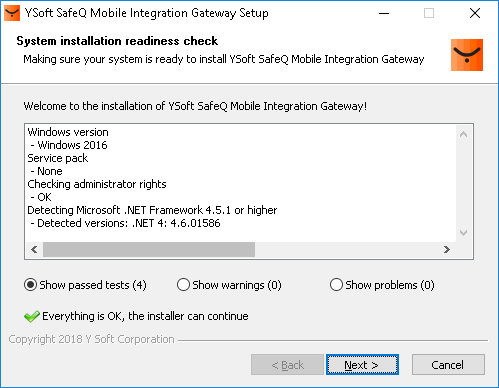The height and width of the screenshot is (388, 499).
Task: Click the disabled < Back button
Action: [x=287, y=365]
